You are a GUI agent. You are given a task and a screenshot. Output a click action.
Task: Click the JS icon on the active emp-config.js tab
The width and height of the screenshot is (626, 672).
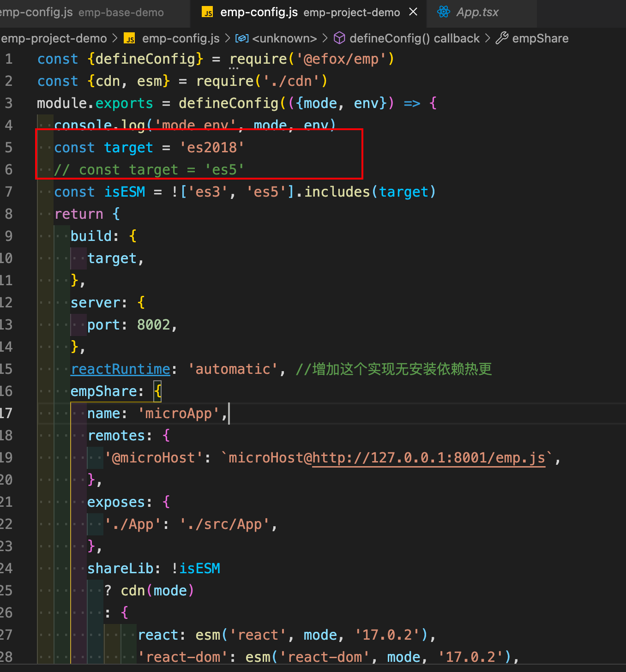coord(208,12)
